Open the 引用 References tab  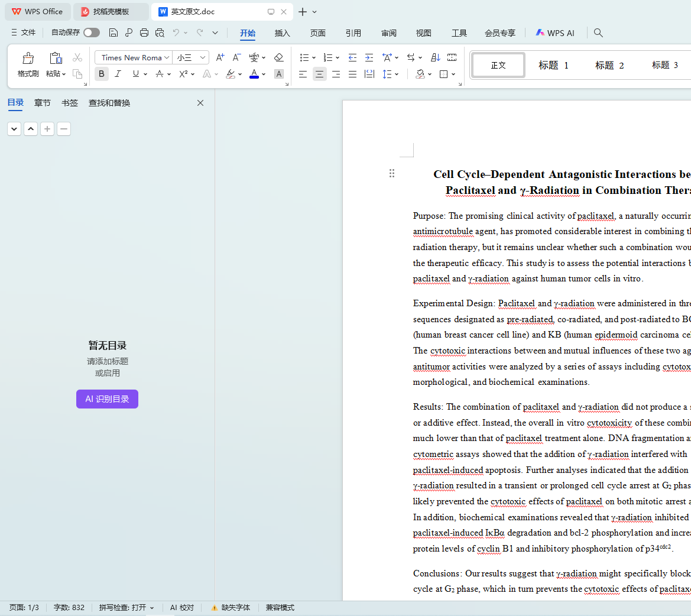(353, 33)
